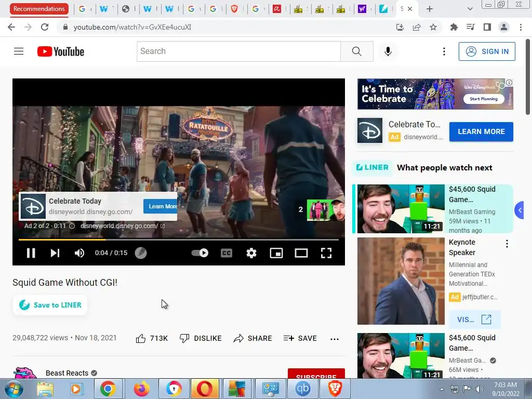Show hidden system tray icons
This screenshot has width=532, height=399.
pos(442,389)
